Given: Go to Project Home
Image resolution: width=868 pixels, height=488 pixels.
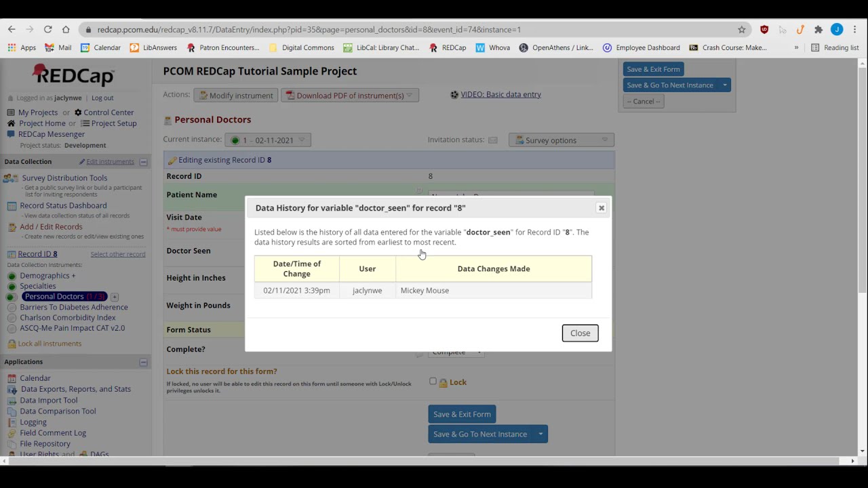Looking at the screenshot, I should (42, 123).
